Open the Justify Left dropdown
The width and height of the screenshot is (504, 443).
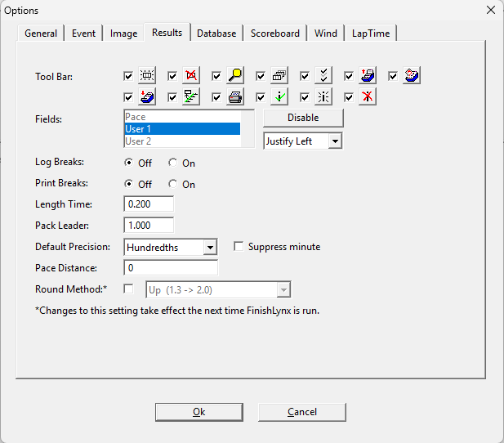335,141
